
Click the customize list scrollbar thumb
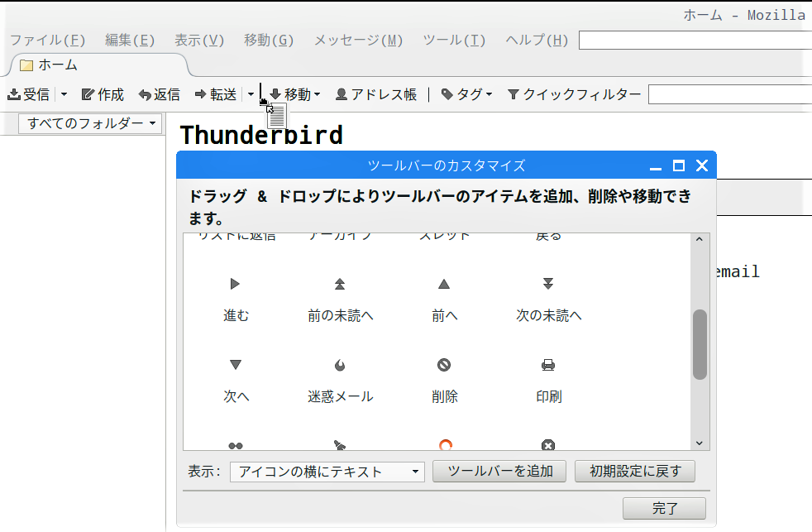[x=700, y=344]
